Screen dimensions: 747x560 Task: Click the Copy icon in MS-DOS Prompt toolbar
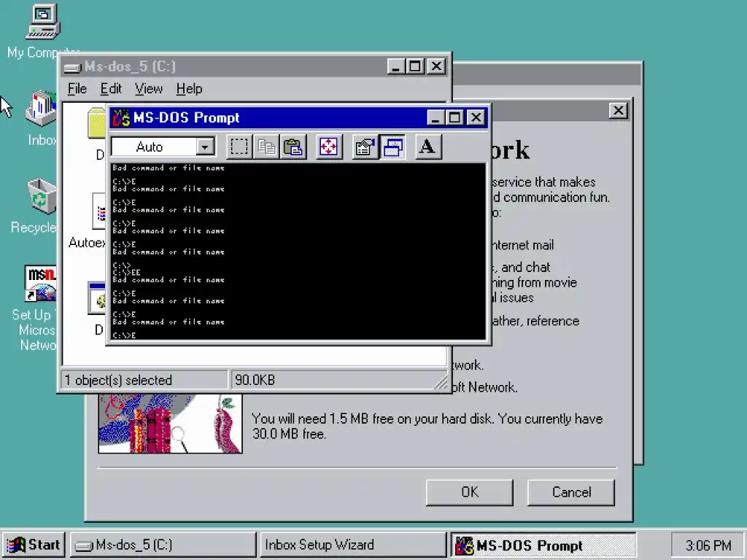(x=266, y=147)
